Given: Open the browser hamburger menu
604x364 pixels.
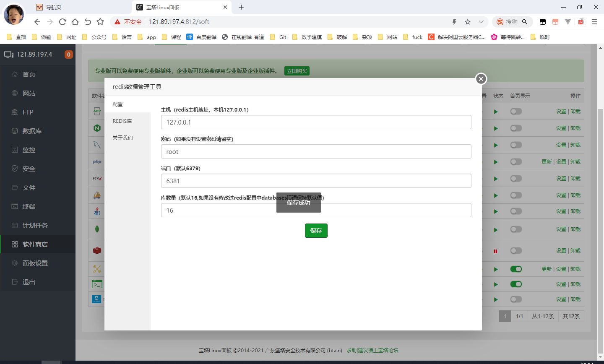Looking at the screenshot, I should (x=594, y=22).
